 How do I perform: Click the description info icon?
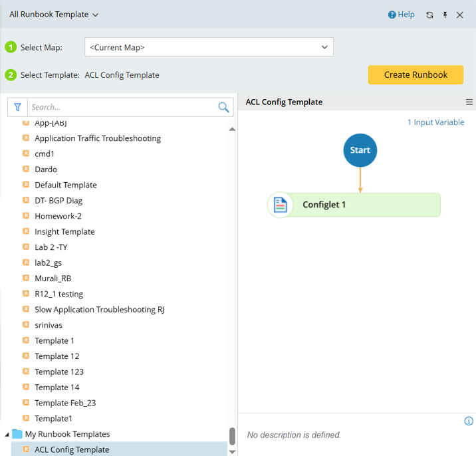point(469,421)
